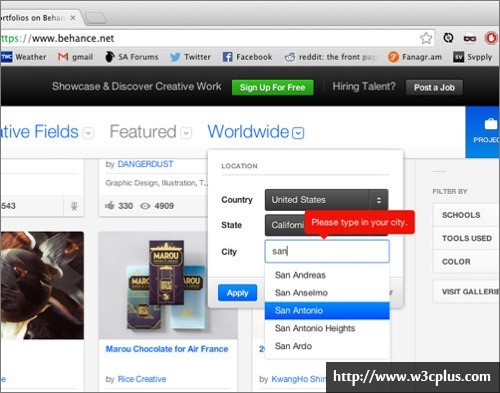The width and height of the screenshot is (500, 393).
Task: Click the Post a Job button
Action: (x=434, y=87)
